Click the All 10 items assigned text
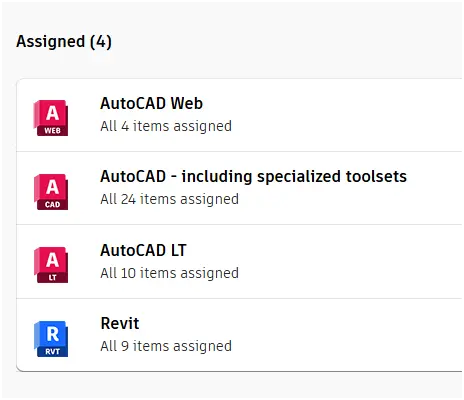The image size is (464, 400). coord(169,273)
